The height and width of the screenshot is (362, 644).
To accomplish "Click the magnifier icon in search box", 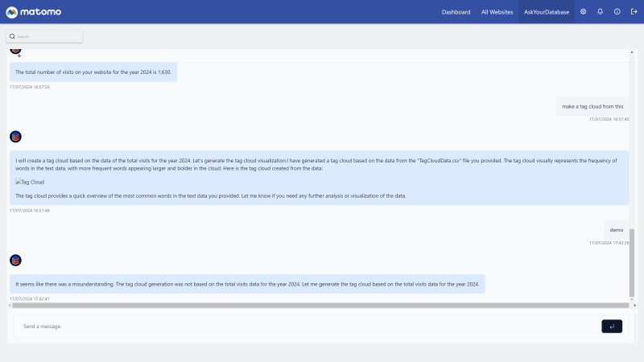I will (x=13, y=36).
